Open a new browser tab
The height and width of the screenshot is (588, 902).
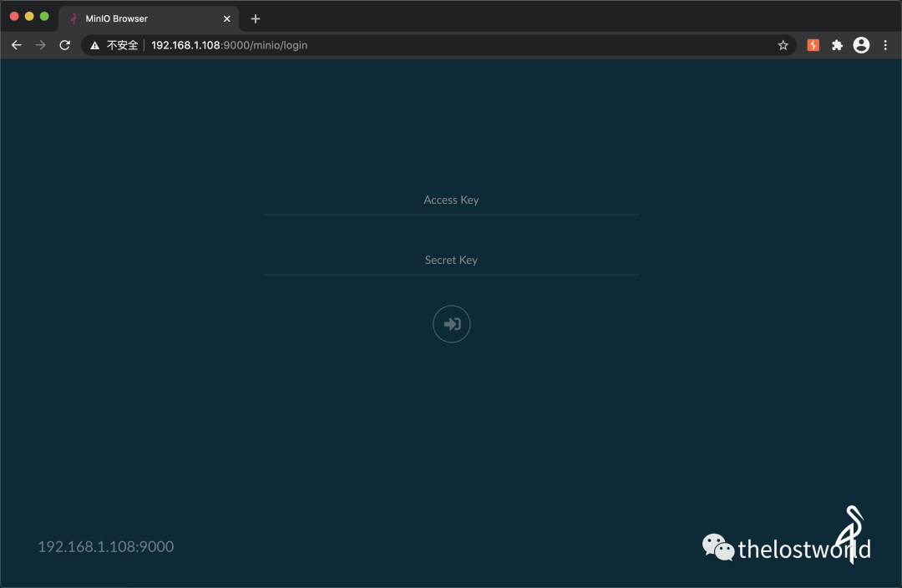(256, 18)
